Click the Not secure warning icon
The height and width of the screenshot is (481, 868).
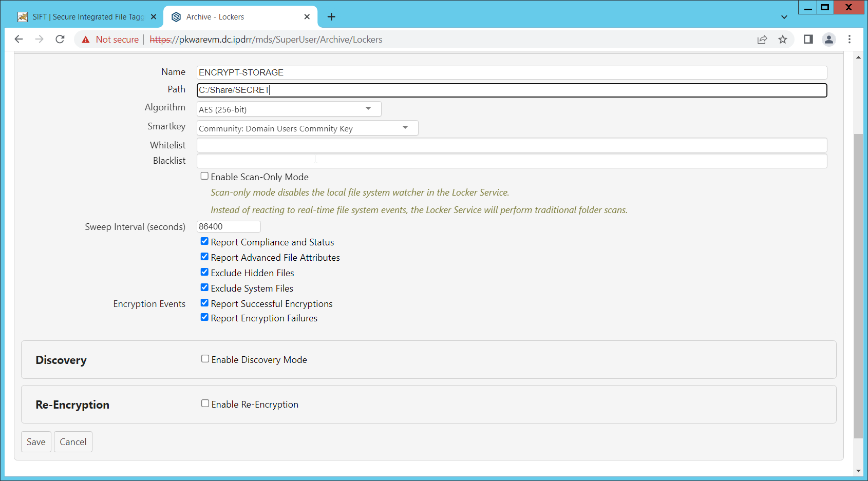click(86, 40)
